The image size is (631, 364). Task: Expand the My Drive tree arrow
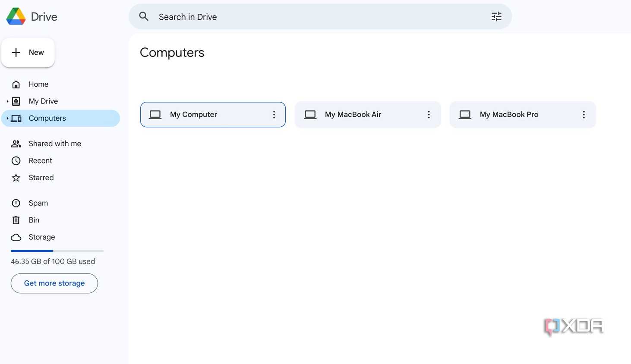coord(7,101)
